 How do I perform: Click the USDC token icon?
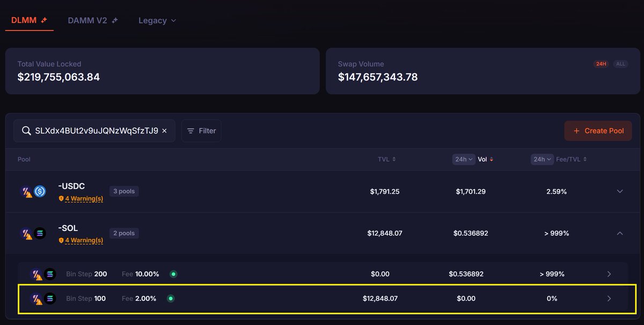pyautogui.click(x=40, y=191)
